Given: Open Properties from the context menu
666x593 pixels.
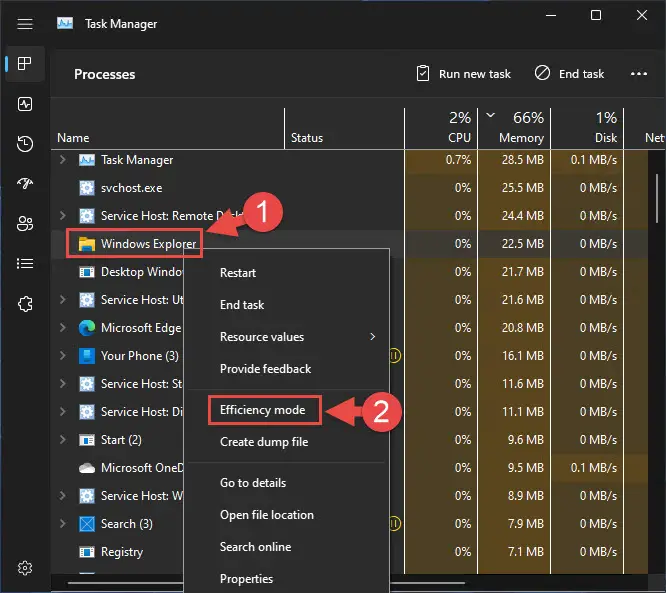Looking at the screenshot, I should pyautogui.click(x=288, y=579).
